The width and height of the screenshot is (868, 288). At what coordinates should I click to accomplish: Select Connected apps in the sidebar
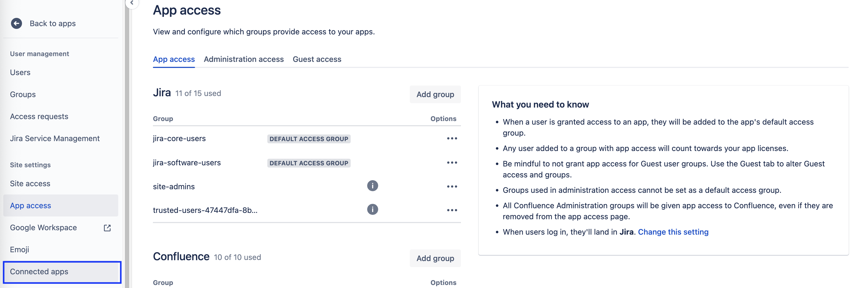pos(39,272)
